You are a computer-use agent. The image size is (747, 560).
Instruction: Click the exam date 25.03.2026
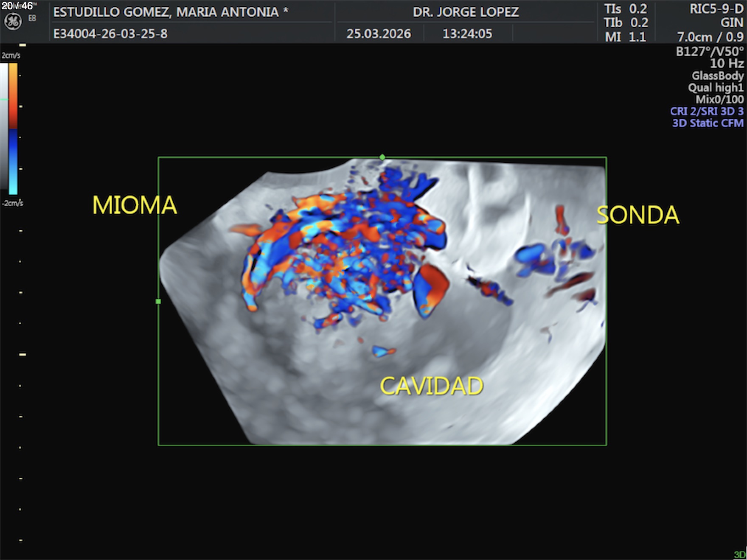pyautogui.click(x=379, y=34)
